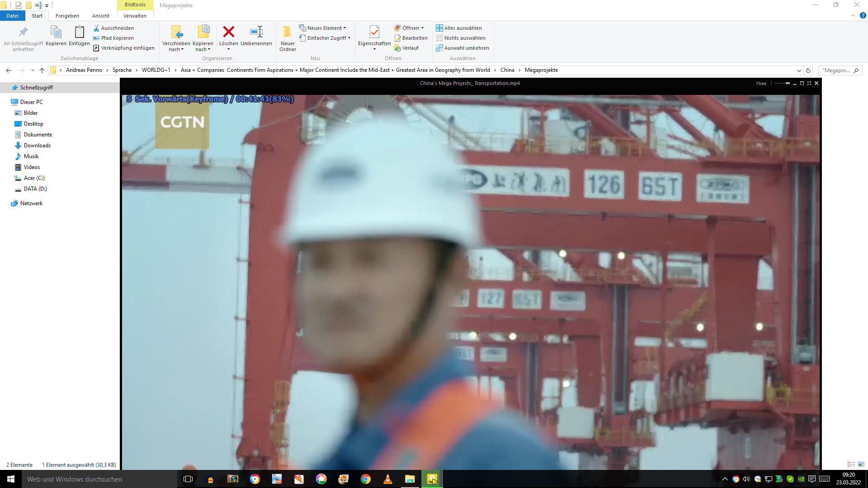This screenshot has width=868, height=488.
Task: Open the recent locations dropdown arrow
Action: [33, 70]
